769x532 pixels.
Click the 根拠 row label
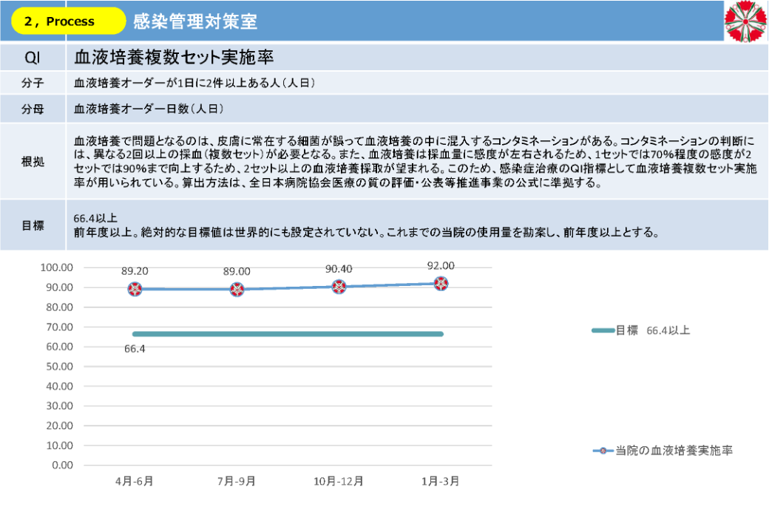[x=33, y=162]
